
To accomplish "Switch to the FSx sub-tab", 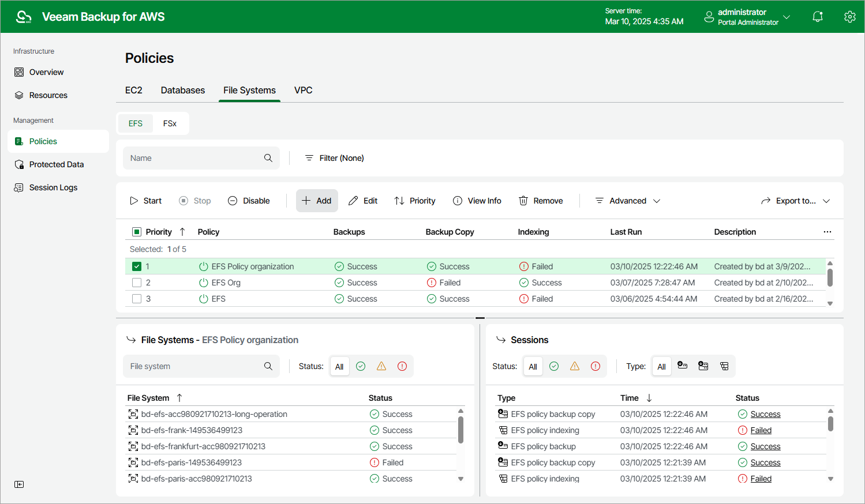I will [x=170, y=123].
